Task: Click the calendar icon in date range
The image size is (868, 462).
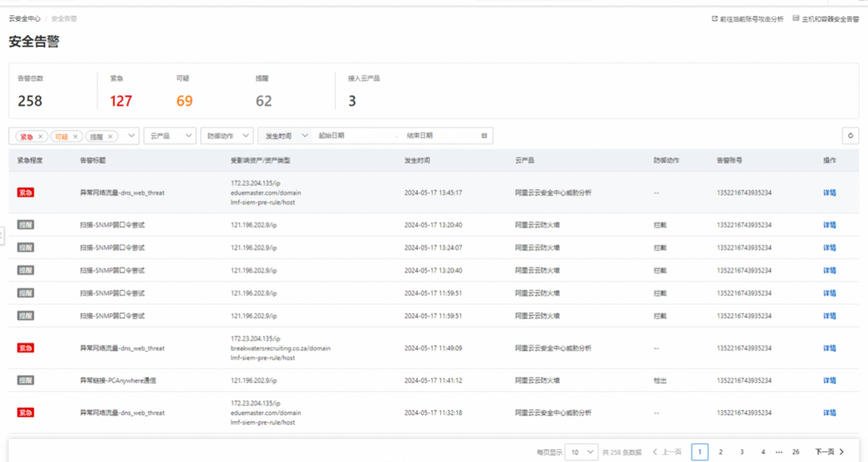Action: [x=484, y=135]
